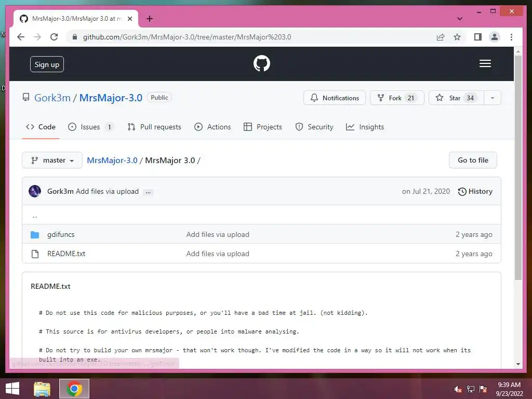Screen dimensions: 532x399
Task: Toggle the Chrome side panel icon
Action: 478,37
